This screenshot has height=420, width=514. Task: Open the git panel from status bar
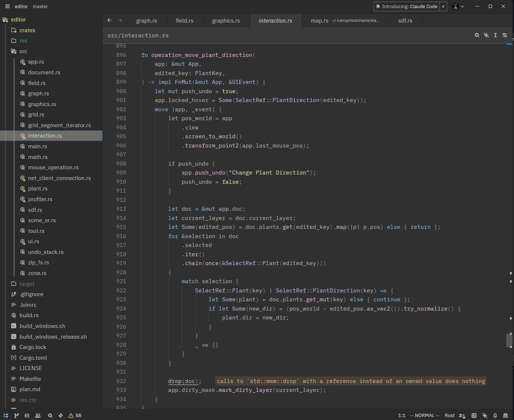(16, 416)
